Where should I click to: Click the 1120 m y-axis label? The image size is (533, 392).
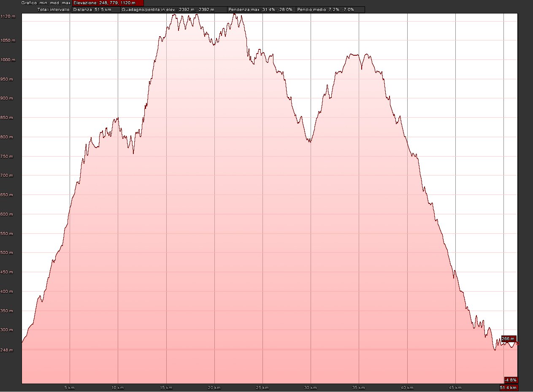coord(8,16)
